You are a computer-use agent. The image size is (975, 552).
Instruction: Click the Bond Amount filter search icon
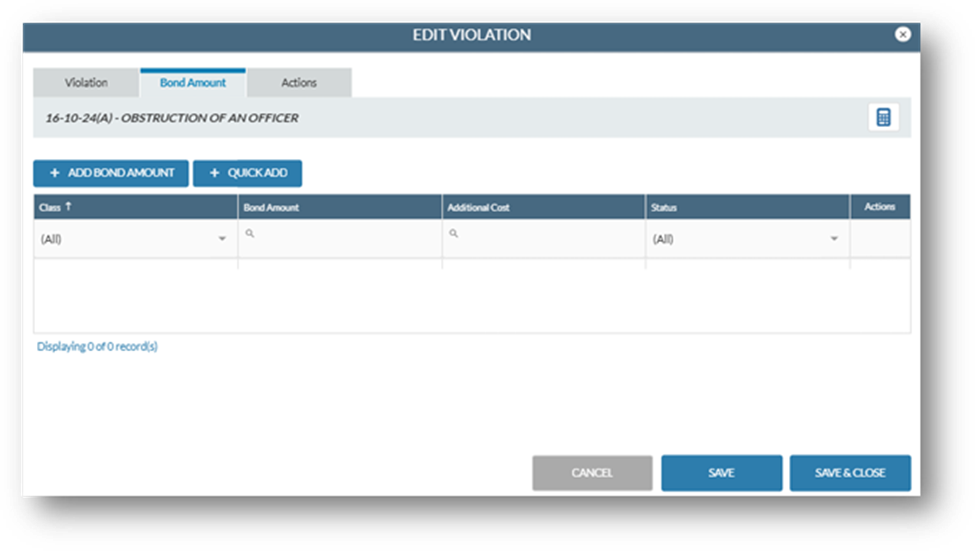pyautogui.click(x=249, y=234)
